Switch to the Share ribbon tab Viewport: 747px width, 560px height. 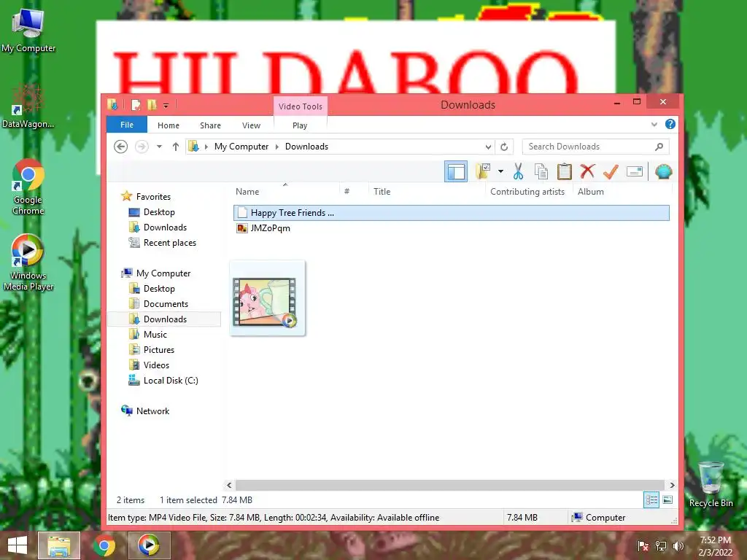pyautogui.click(x=210, y=125)
